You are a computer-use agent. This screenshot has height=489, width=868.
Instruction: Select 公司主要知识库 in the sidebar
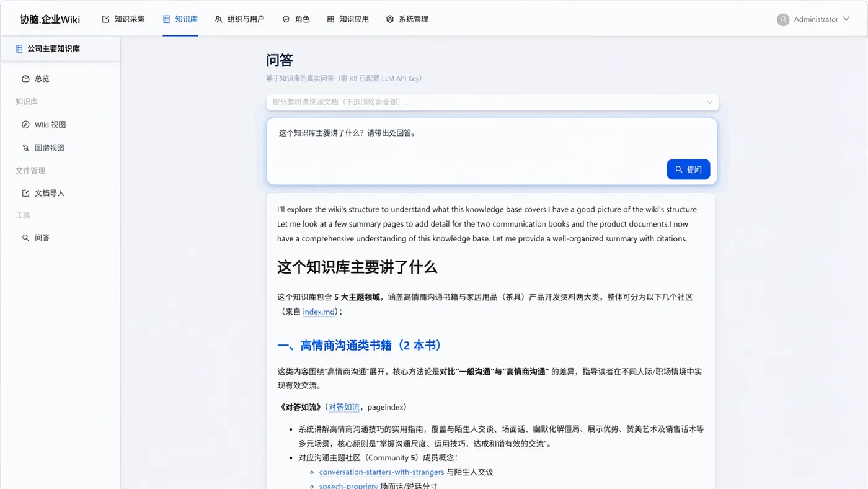pos(60,48)
